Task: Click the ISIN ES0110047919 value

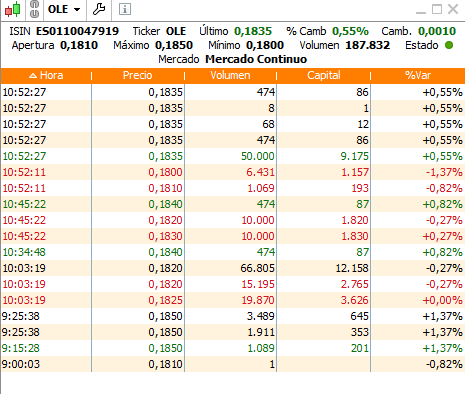Action: (77, 31)
